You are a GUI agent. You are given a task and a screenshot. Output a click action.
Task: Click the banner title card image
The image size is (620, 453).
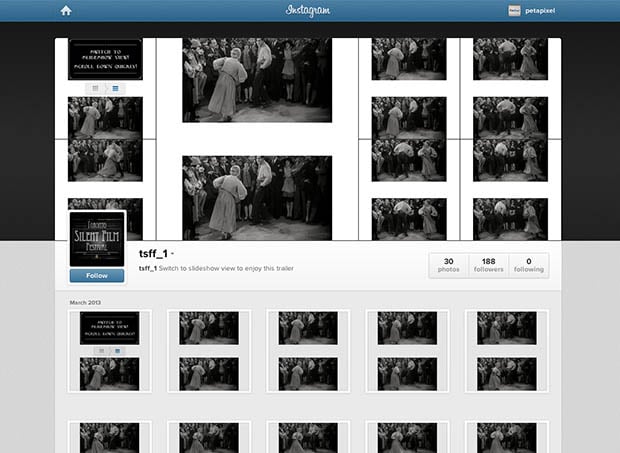coord(105,59)
